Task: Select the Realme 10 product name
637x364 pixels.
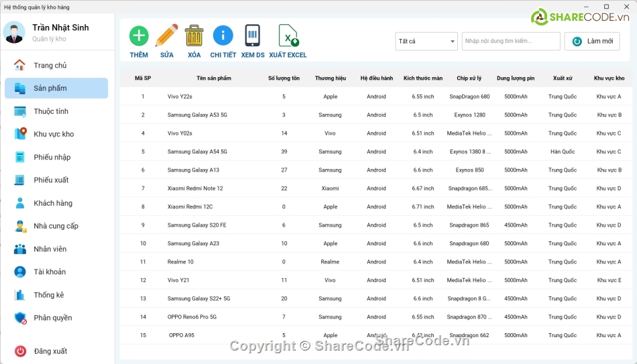Action: click(x=180, y=261)
